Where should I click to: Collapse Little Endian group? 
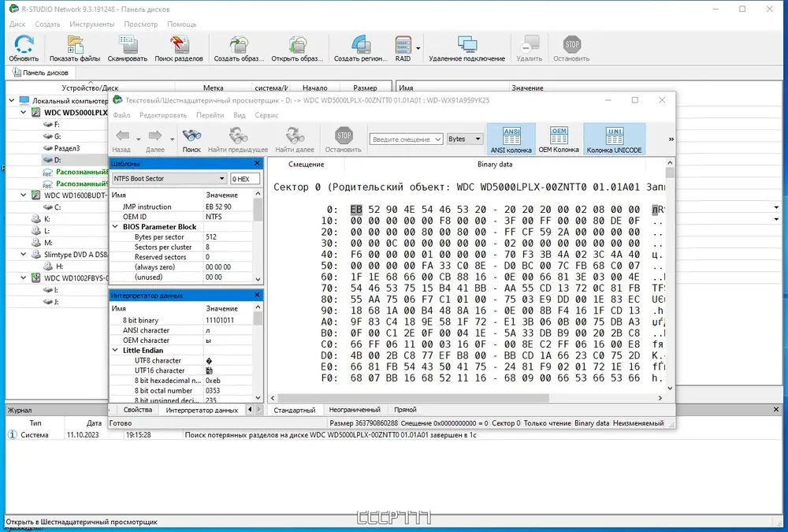[x=116, y=351]
